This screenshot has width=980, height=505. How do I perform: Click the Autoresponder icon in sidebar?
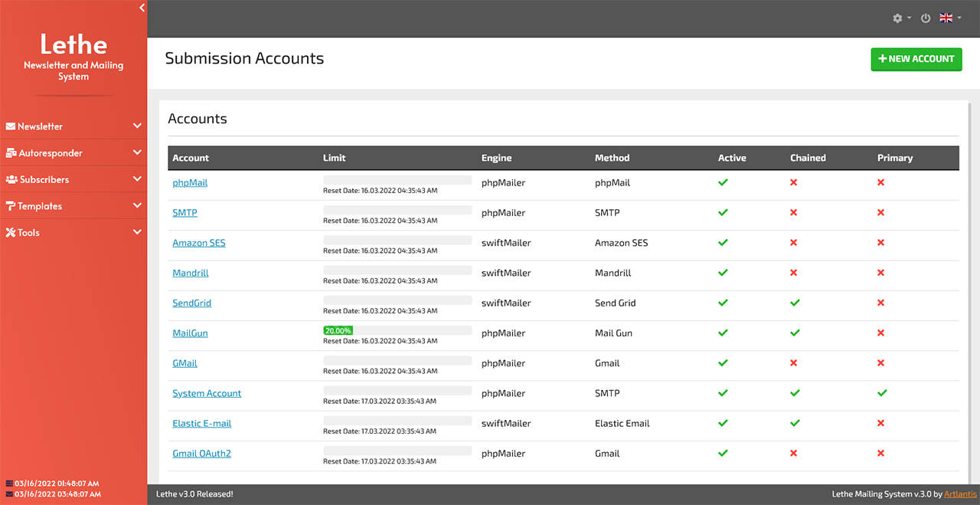[x=11, y=153]
